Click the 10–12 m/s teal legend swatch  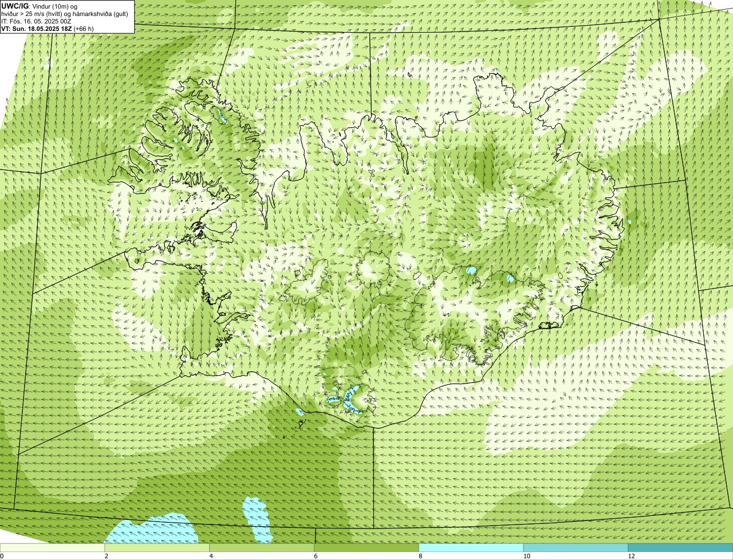coord(576,548)
